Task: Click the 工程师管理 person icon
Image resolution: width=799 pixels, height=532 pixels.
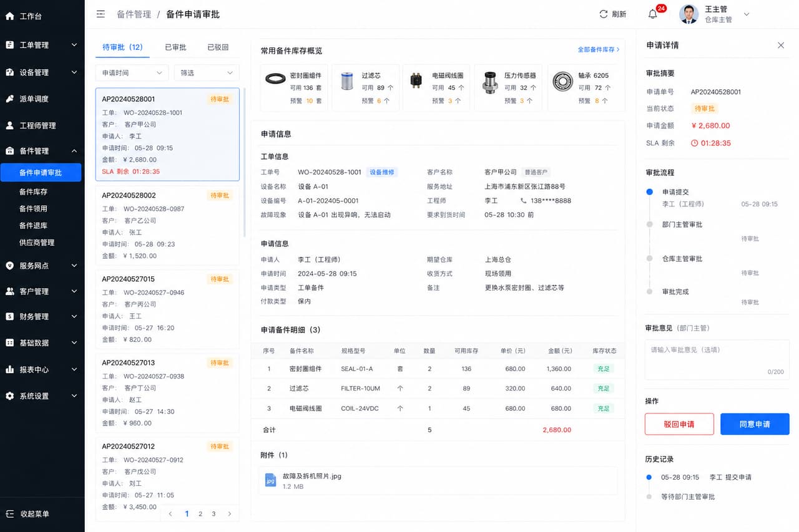Action: pos(9,125)
